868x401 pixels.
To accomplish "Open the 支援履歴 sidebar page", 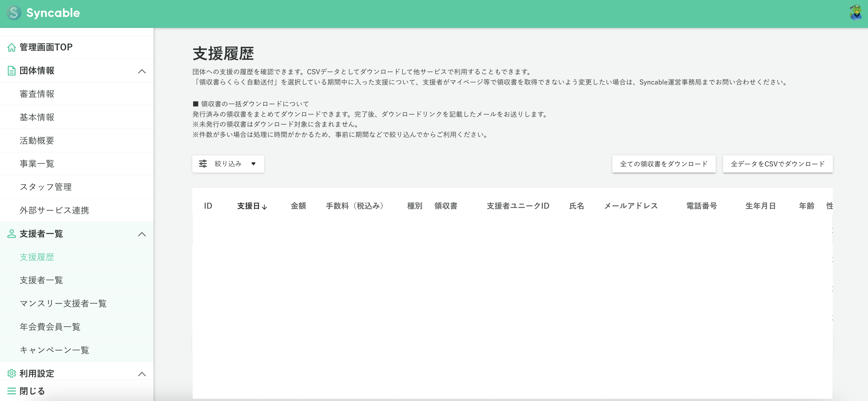I will (x=37, y=257).
